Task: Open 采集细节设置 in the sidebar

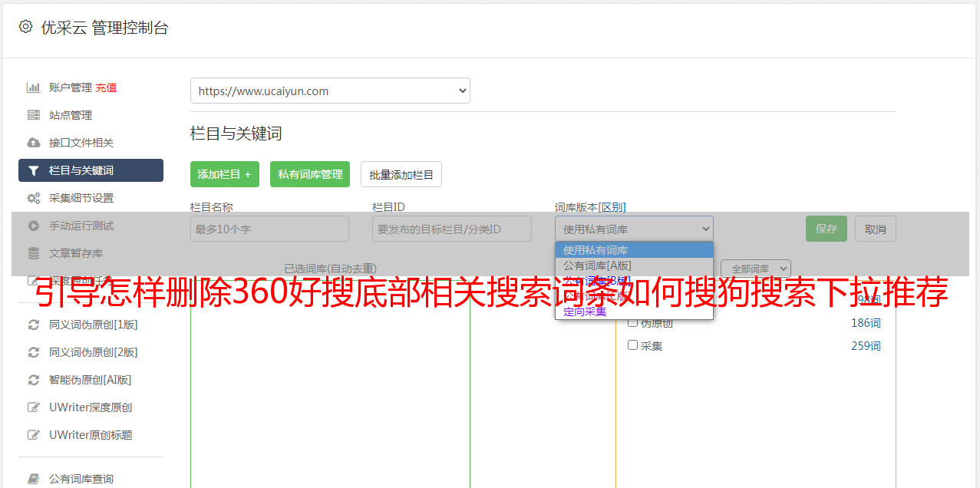Action: click(81, 198)
